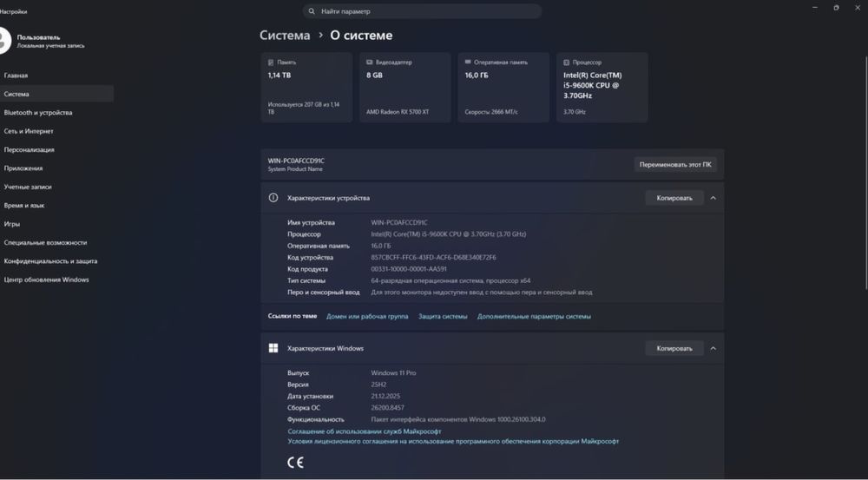Click the Пользователь account name
The width and height of the screenshot is (868, 480).
click(38, 37)
